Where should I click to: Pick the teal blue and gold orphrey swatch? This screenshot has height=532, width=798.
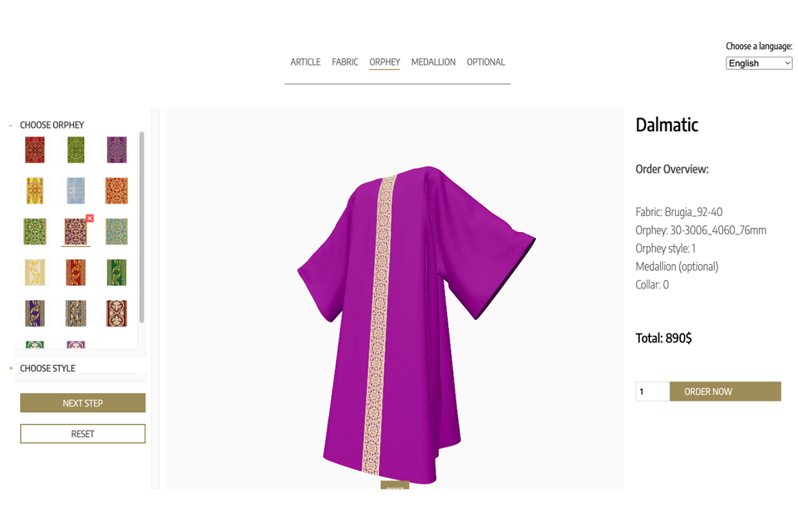pos(116,231)
